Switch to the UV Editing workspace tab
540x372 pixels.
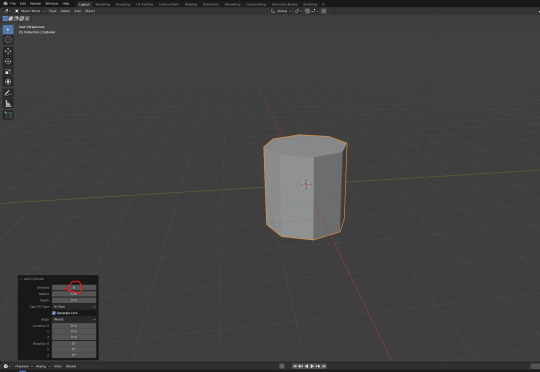tap(144, 4)
